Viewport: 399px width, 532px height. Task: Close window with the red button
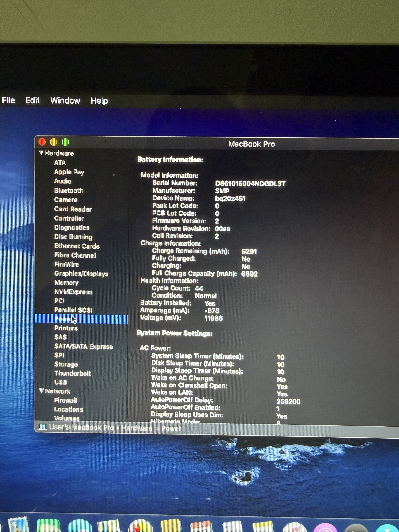pos(42,142)
